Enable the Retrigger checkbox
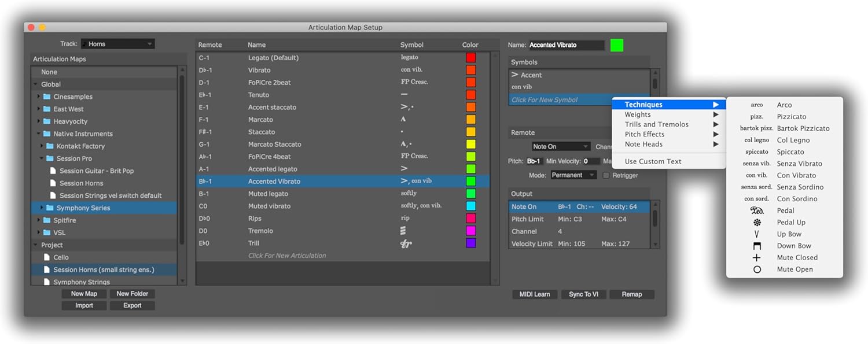Viewport: 868px width, 344px height. [606, 175]
